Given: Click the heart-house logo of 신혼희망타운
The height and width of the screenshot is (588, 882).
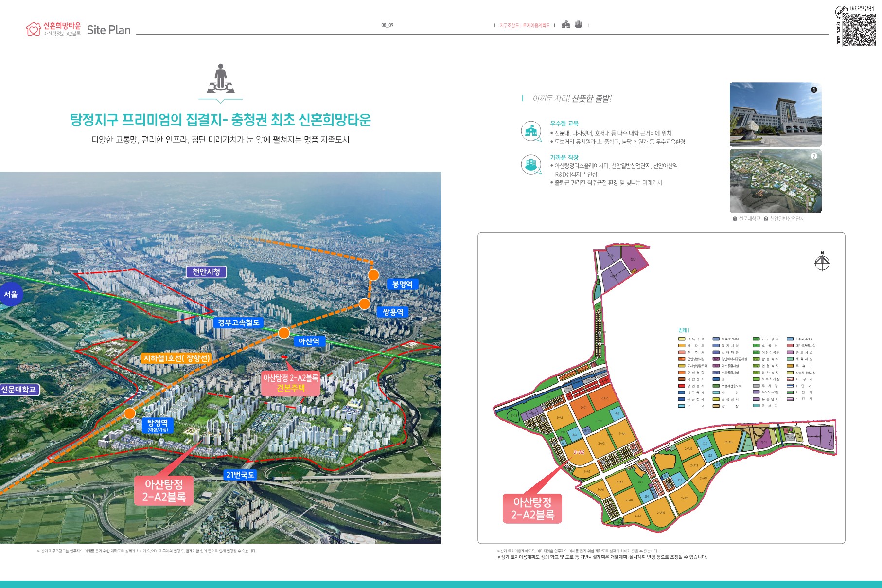Looking at the screenshot, I should [33, 29].
